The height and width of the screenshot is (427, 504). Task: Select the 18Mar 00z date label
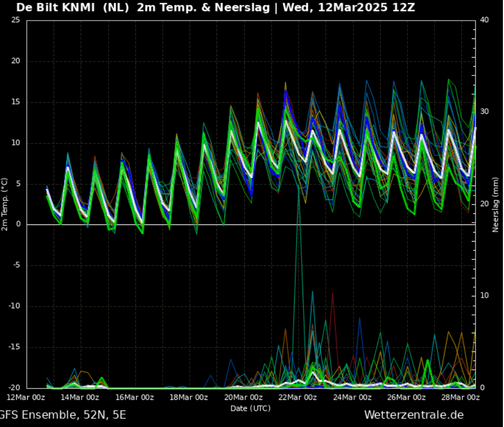click(189, 397)
